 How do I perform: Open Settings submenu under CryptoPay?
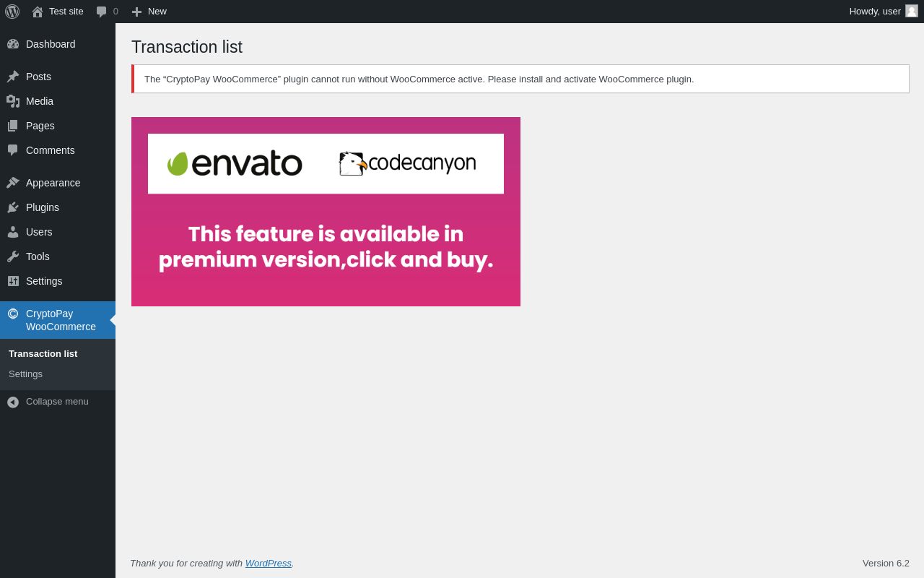[x=26, y=374]
